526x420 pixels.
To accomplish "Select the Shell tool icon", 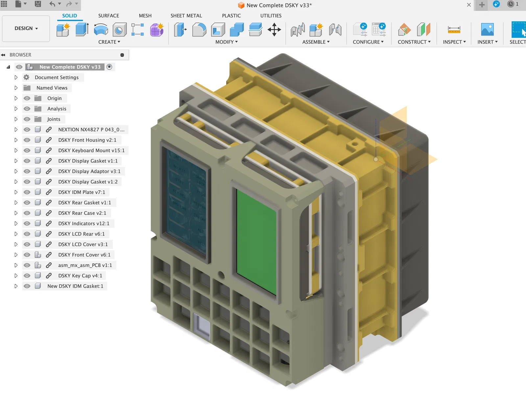I will point(218,30).
